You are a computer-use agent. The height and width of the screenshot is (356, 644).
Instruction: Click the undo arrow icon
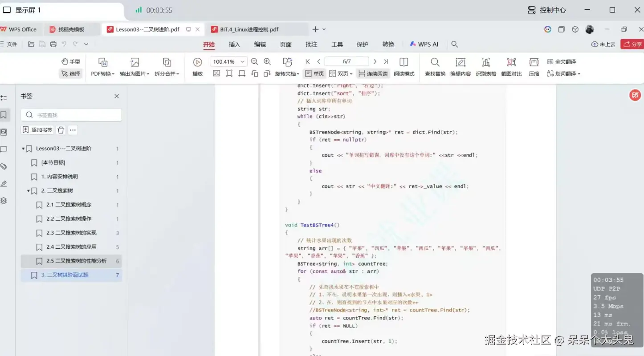point(64,44)
